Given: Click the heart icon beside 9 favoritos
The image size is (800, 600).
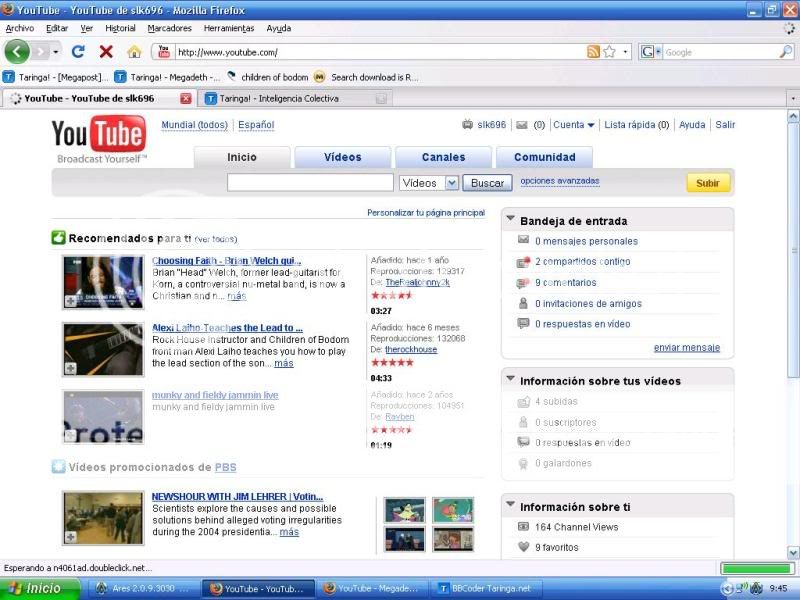Looking at the screenshot, I should click(x=523, y=547).
